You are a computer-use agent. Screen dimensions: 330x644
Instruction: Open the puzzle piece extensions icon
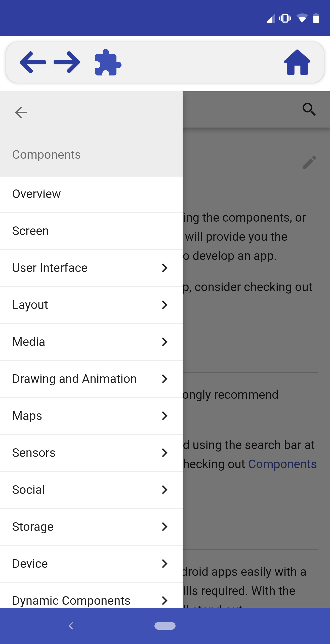pyautogui.click(x=108, y=62)
